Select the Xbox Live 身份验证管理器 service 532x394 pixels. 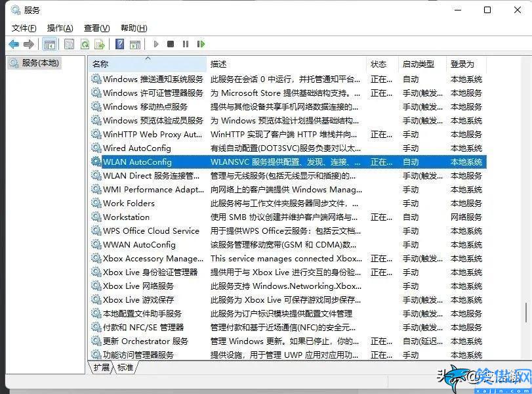point(150,272)
